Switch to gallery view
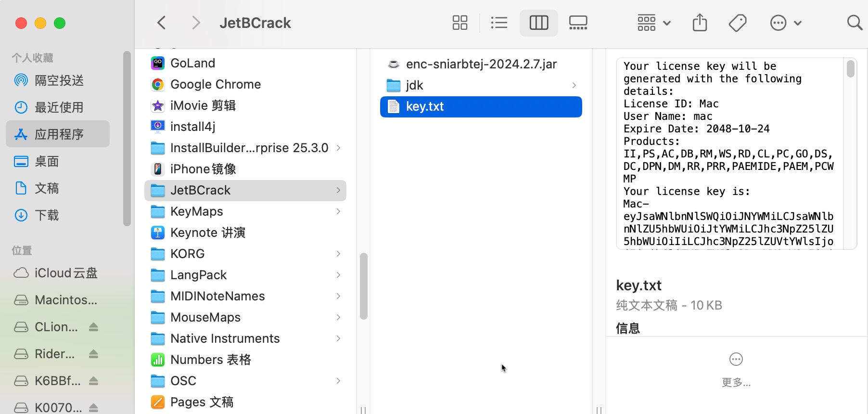 tap(578, 23)
